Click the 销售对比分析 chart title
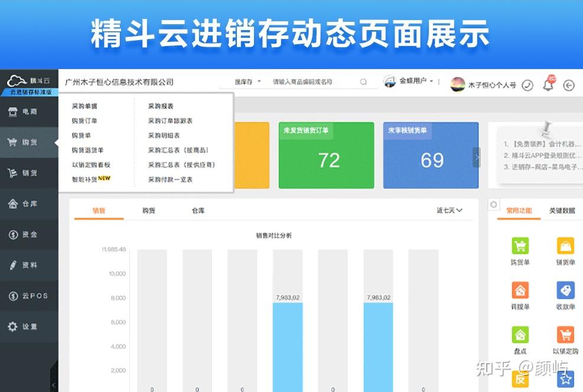The image size is (583, 392). tap(274, 235)
